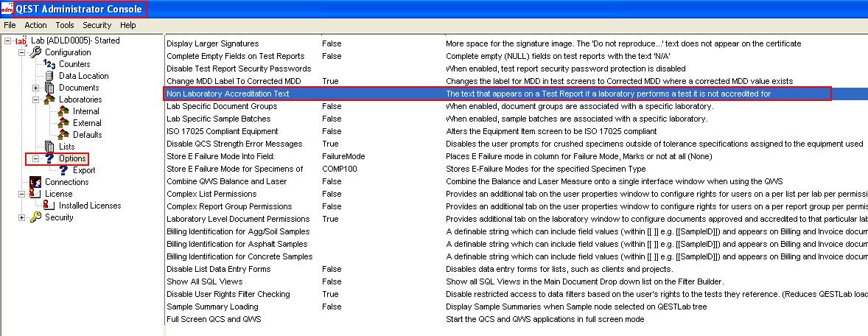Open the Connections icon in tree

pos(35,182)
